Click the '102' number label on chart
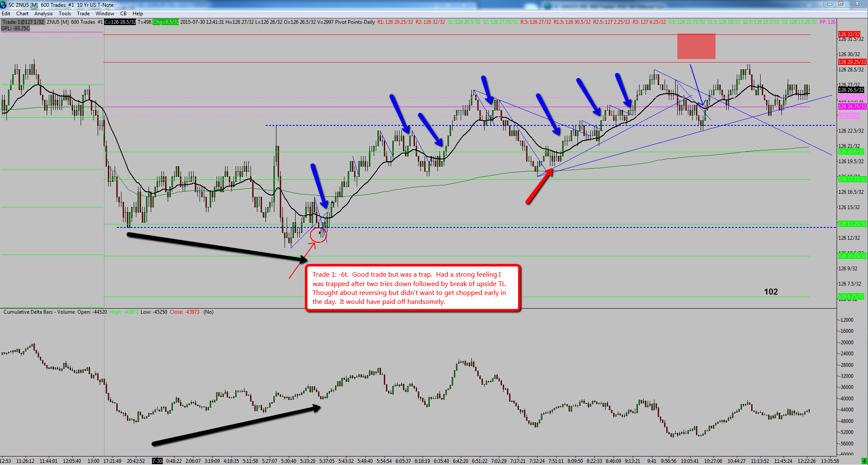The height and width of the screenshot is (465, 868). click(771, 292)
